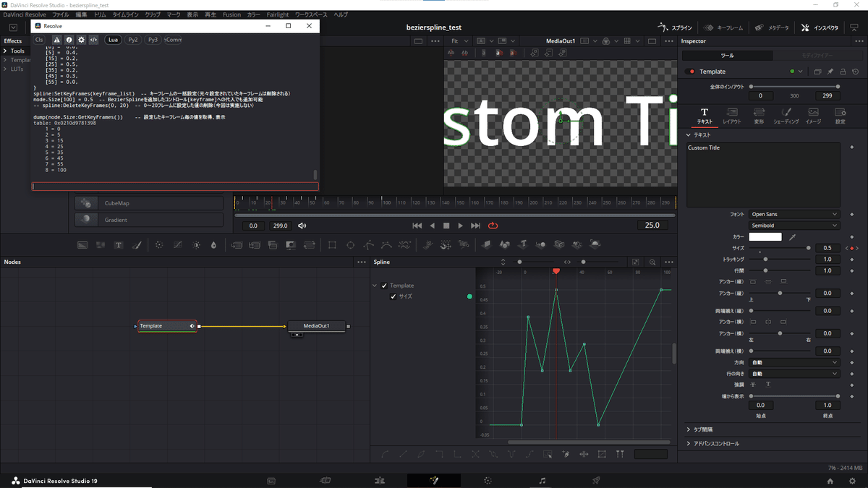Open console settings gear in Resolve window
Screen dimensions: 868x488
[x=81, y=40]
